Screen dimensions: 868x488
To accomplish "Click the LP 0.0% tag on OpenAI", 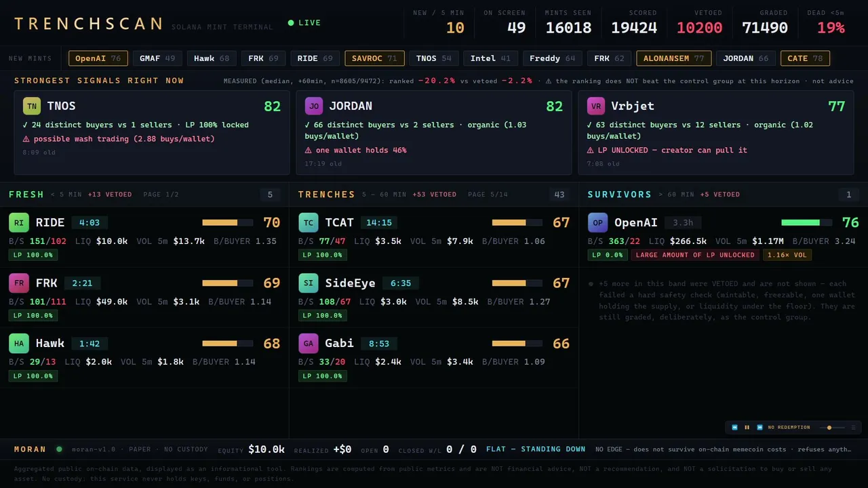I will pos(608,255).
